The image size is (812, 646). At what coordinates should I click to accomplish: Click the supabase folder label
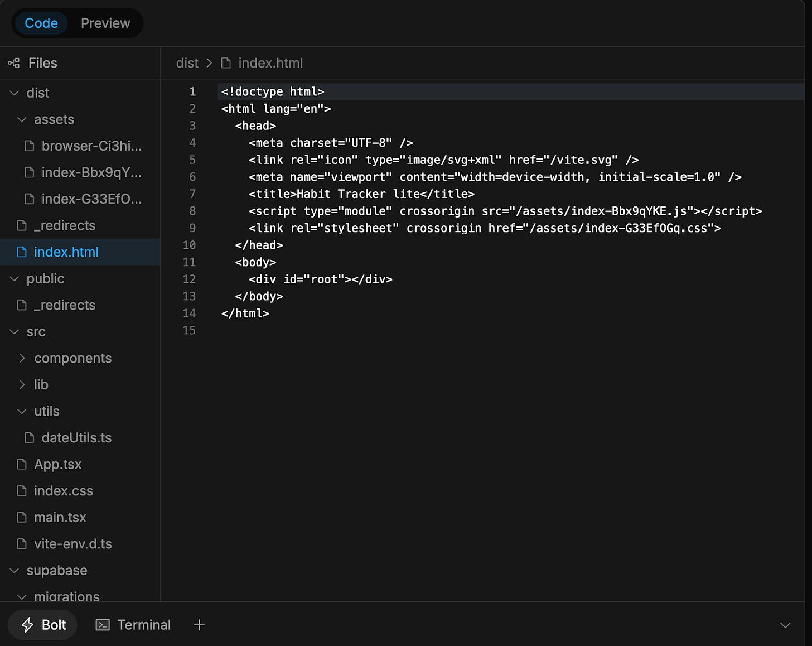(57, 570)
